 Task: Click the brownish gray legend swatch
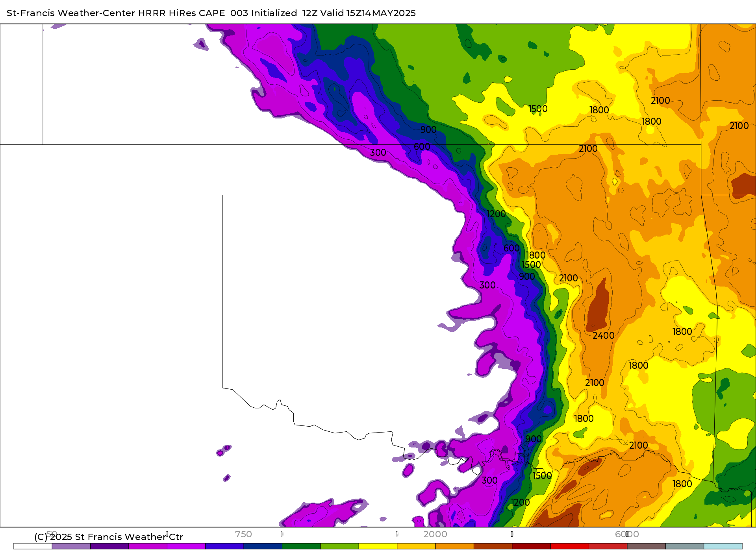(647, 546)
